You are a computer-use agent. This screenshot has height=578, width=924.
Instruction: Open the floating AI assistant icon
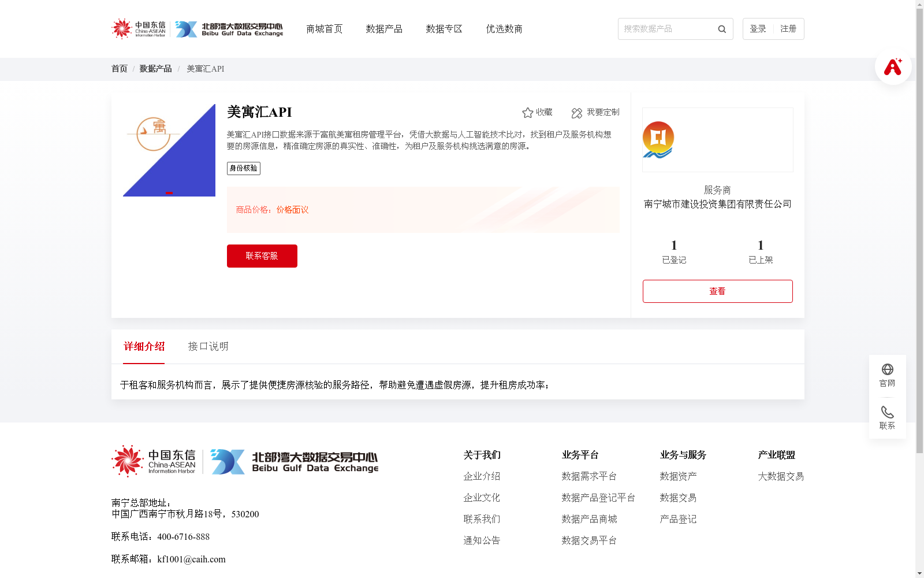(893, 66)
